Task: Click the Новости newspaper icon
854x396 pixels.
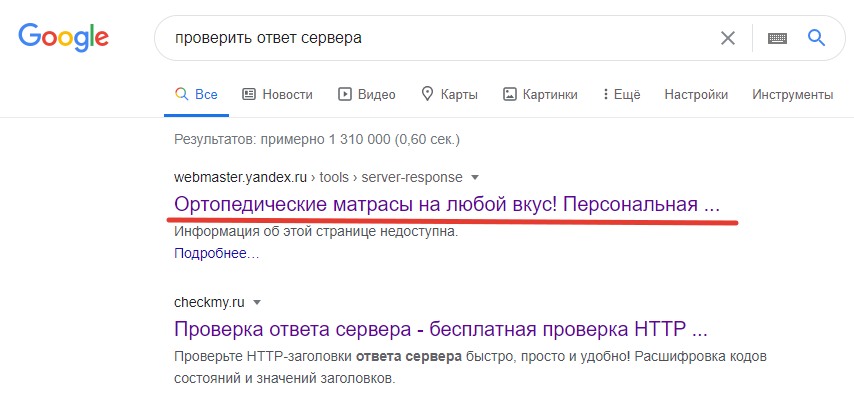Action: click(x=249, y=94)
